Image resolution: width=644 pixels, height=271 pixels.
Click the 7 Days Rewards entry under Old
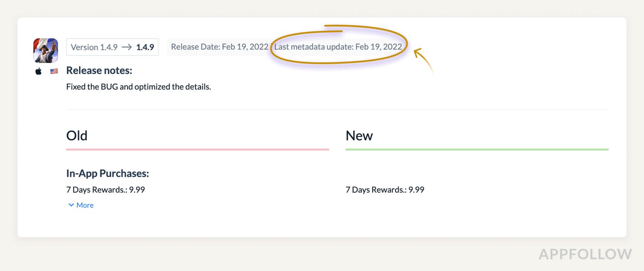tap(105, 190)
